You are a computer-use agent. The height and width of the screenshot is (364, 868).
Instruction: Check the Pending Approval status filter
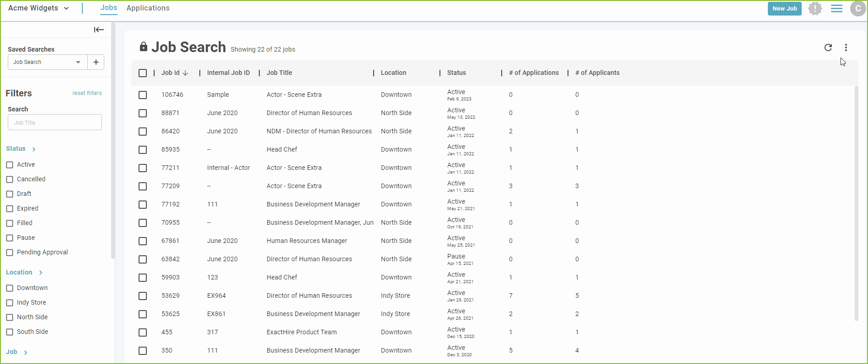pos(10,253)
